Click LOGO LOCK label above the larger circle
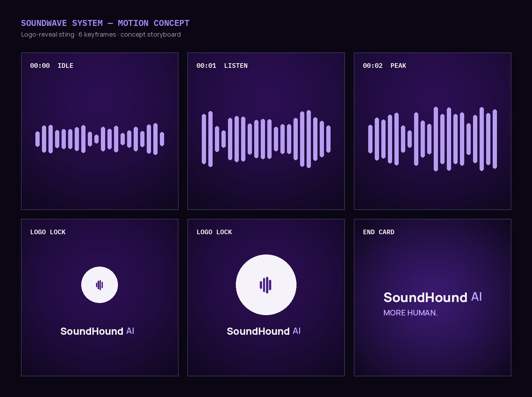 214,232
